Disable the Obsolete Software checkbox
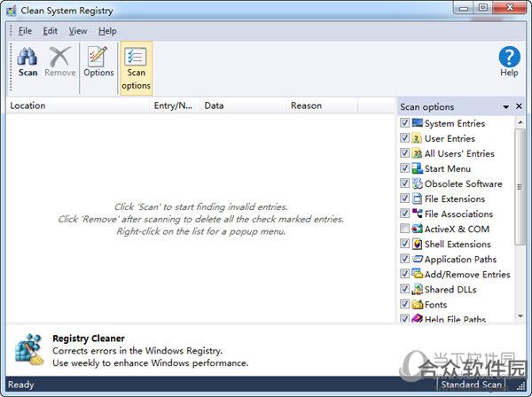Screen dimensions: 532x397 pyautogui.click(x=404, y=183)
